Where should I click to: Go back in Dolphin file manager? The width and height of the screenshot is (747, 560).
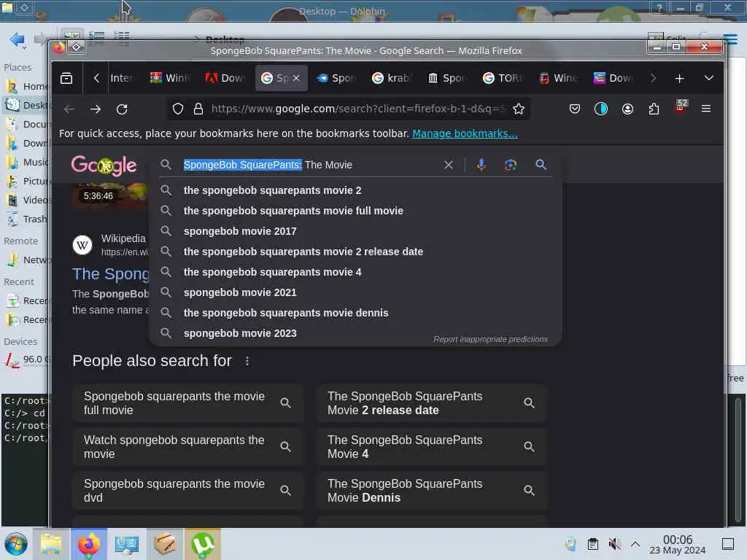(18, 39)
